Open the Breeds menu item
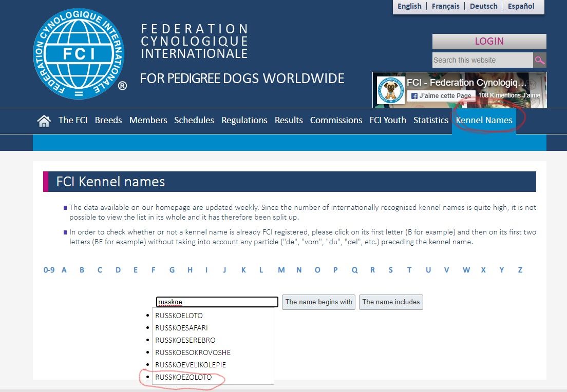567x392 pixels. point(108,120)
